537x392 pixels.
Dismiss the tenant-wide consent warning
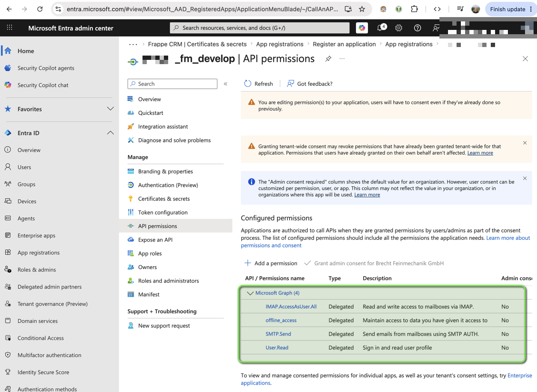click(x=525, y=143)
